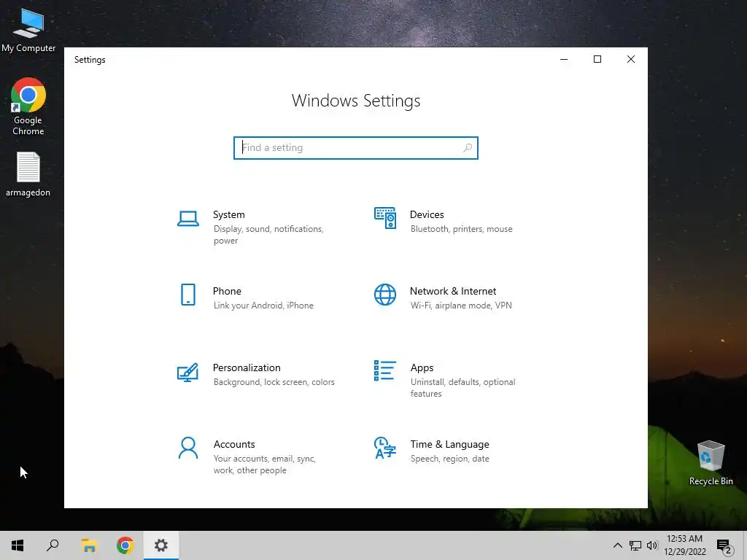Click 'Wi-Fi, airplane mode, VPN' description
The width and height of the screenshot is (747, 560).
(461, 306)
